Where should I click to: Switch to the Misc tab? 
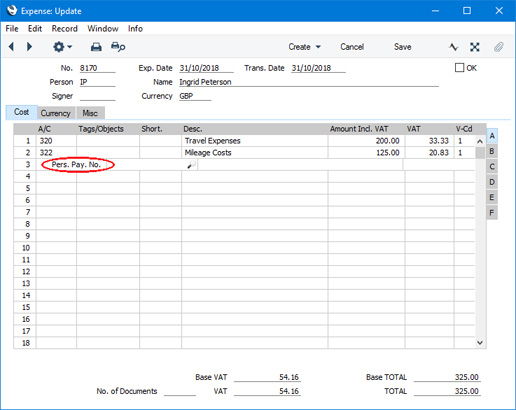pyautogui.click(x=90, y=113)
